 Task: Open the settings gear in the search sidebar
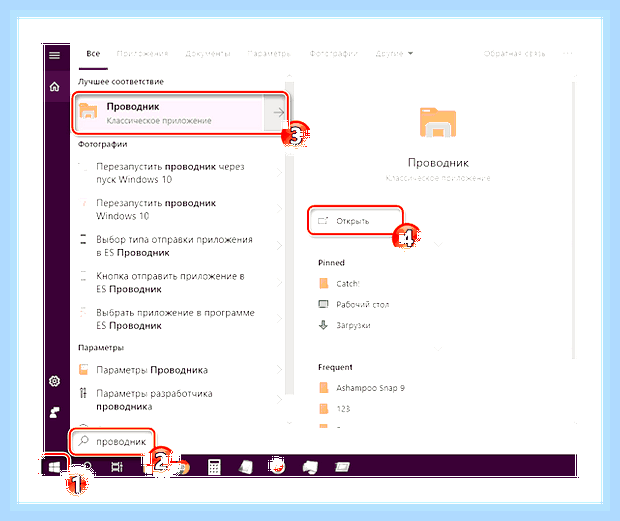coord(55,381)
